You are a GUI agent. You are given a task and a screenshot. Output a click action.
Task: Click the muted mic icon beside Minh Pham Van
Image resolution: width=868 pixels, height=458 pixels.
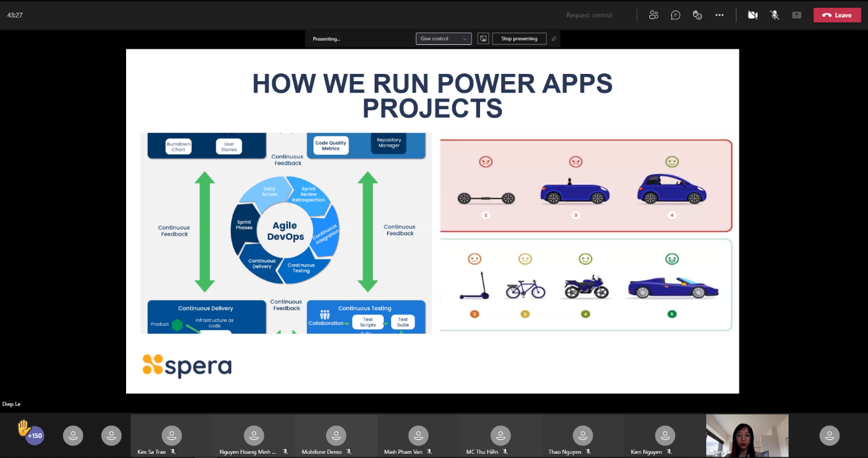(429, 452)
